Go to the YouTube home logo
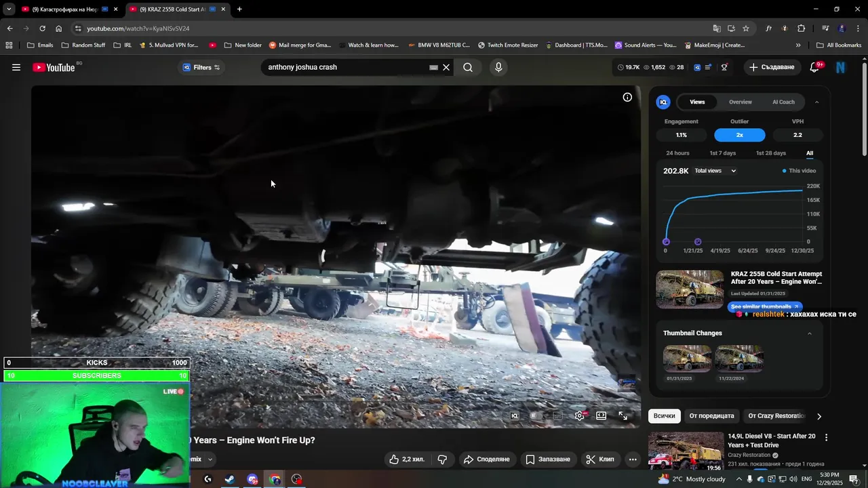The width and height of the screenshot is (868, 488). tap(54, 67)
